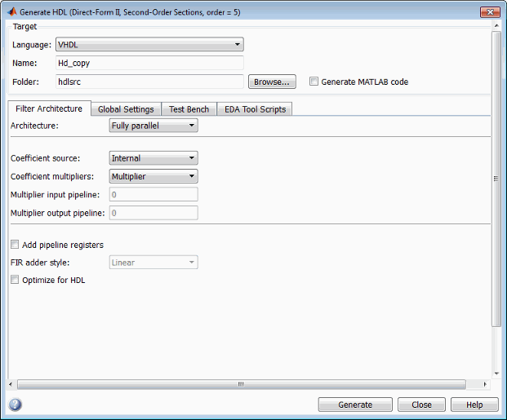Click Multiplier output pipeline field

tap(153, 213)
